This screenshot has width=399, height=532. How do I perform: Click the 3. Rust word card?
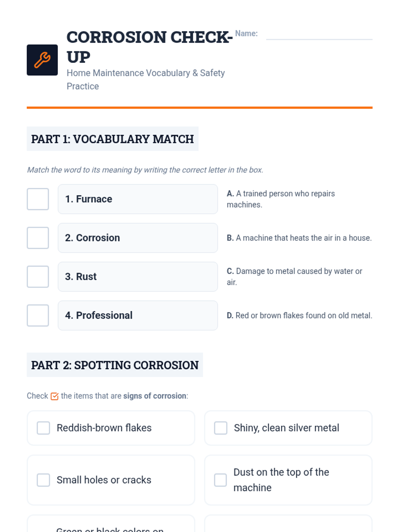138,277
